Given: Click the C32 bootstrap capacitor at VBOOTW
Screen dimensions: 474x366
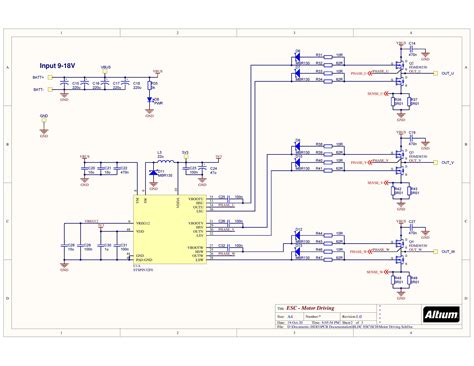Looking at the screenshot, I should pos(229,247).
